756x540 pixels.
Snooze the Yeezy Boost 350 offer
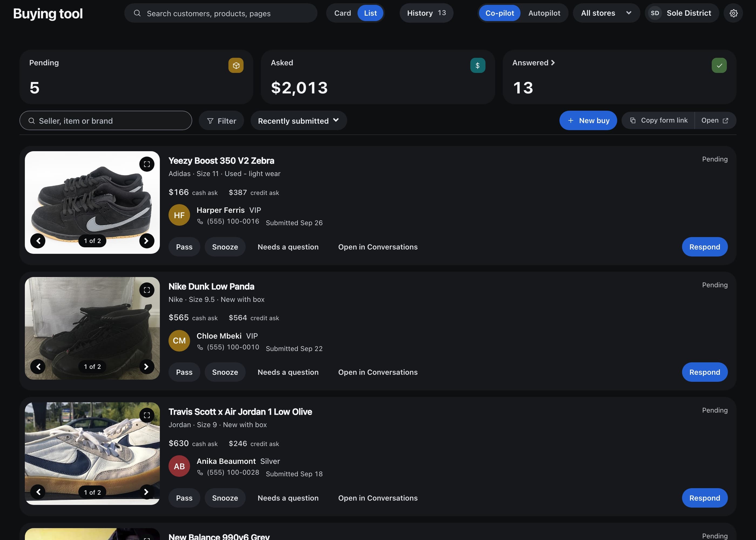pyautogui.click(x=225, y=247)
